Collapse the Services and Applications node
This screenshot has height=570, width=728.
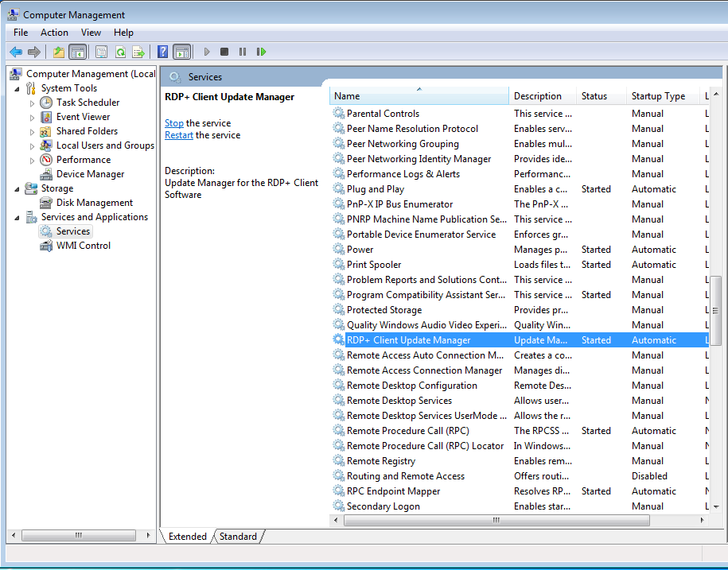coord(18,217)
